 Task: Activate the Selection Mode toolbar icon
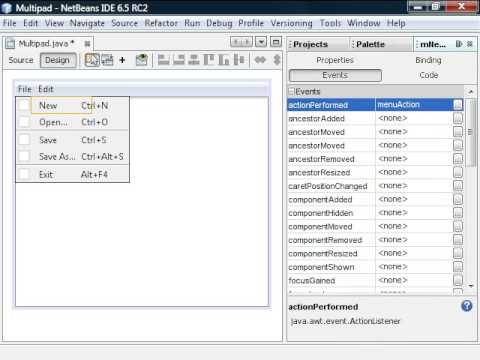point(92,60)
